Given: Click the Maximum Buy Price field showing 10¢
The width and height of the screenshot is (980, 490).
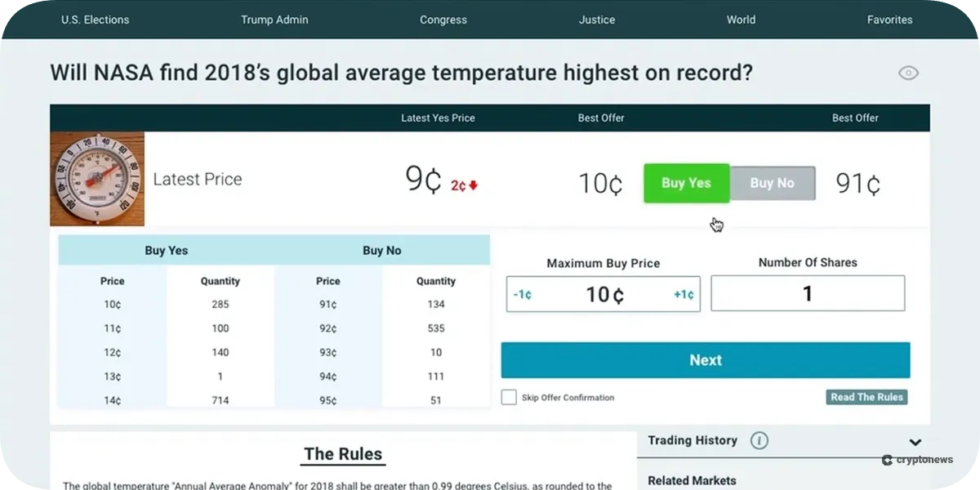Looking at the screenshot, I should pos(602,294).
